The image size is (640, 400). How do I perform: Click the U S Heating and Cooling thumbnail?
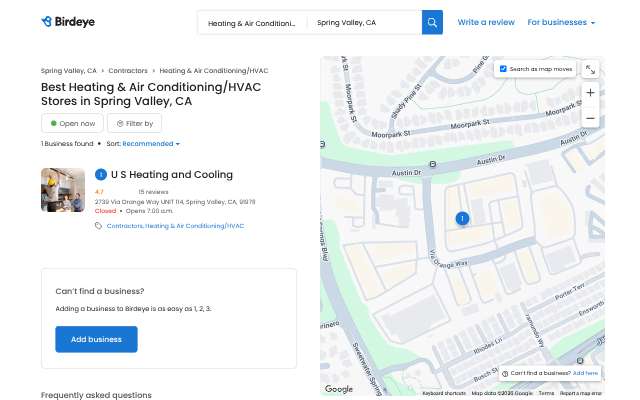(x=63, y=190)
